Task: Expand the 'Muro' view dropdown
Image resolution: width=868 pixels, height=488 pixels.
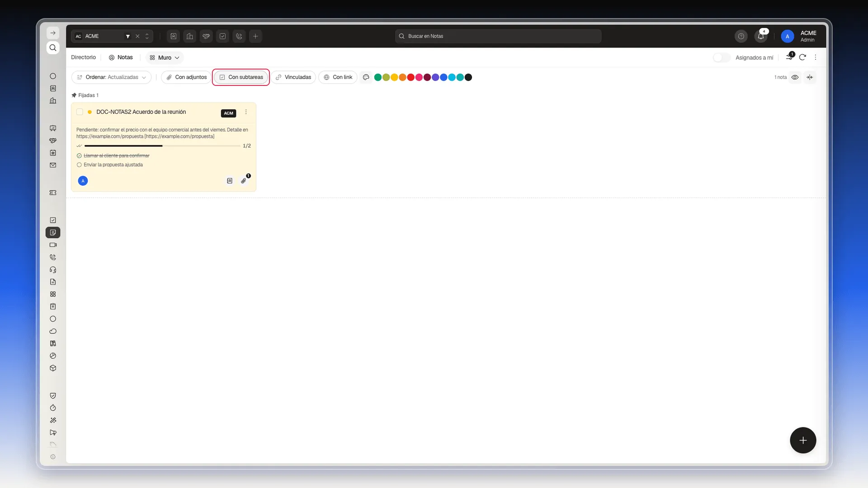Action: click(165, 58)
